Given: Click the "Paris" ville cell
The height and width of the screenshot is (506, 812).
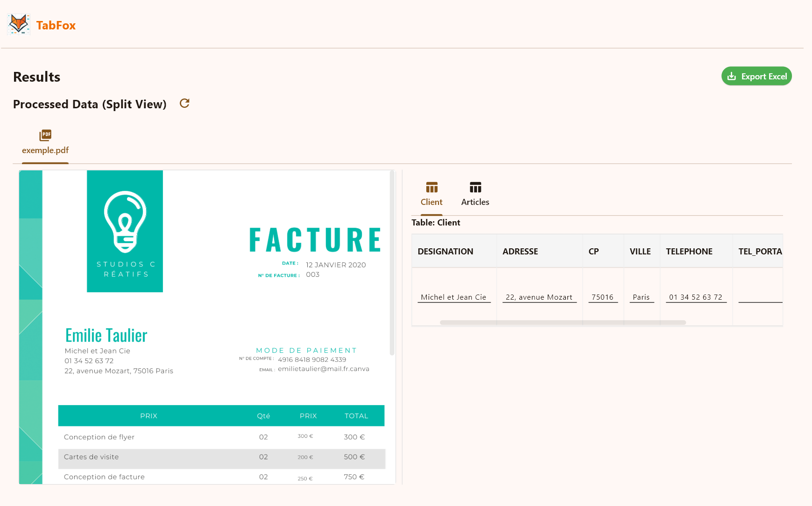Looking at the screenshot, I should coord(641,297).
